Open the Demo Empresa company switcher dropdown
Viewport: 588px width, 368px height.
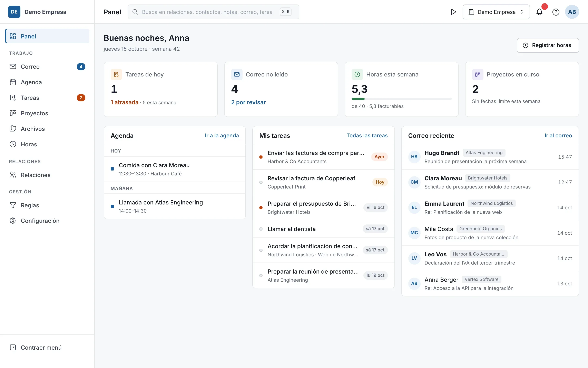pos(496,12)
